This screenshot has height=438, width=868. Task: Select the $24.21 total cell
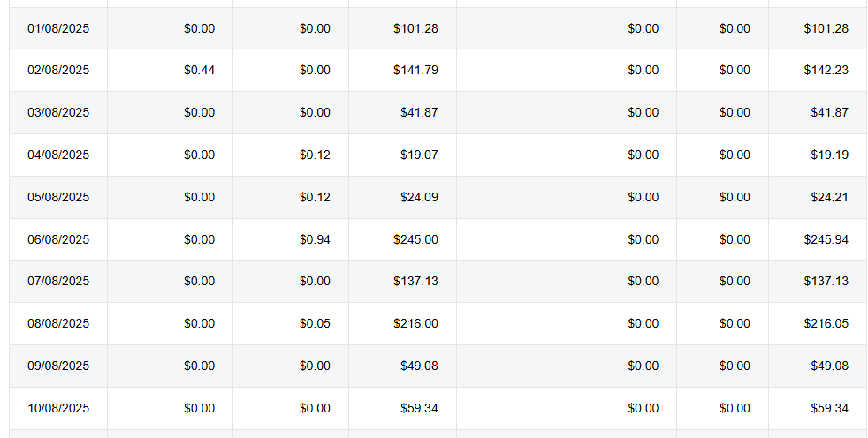[x=829, y=197]
